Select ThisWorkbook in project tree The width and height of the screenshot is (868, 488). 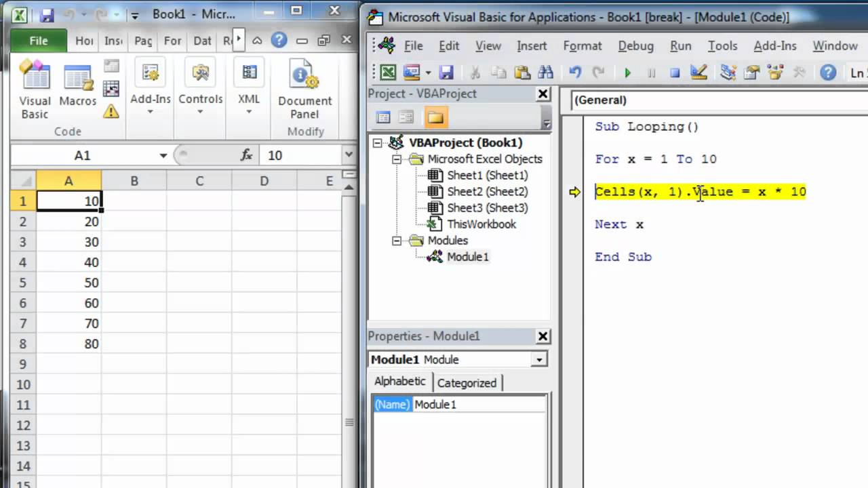481,224
